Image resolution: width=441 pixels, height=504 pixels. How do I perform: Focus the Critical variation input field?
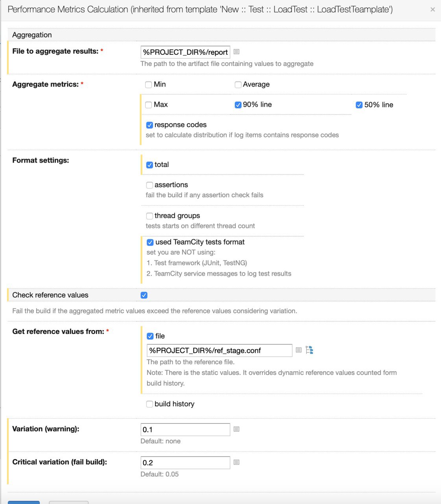click(185, 463)
